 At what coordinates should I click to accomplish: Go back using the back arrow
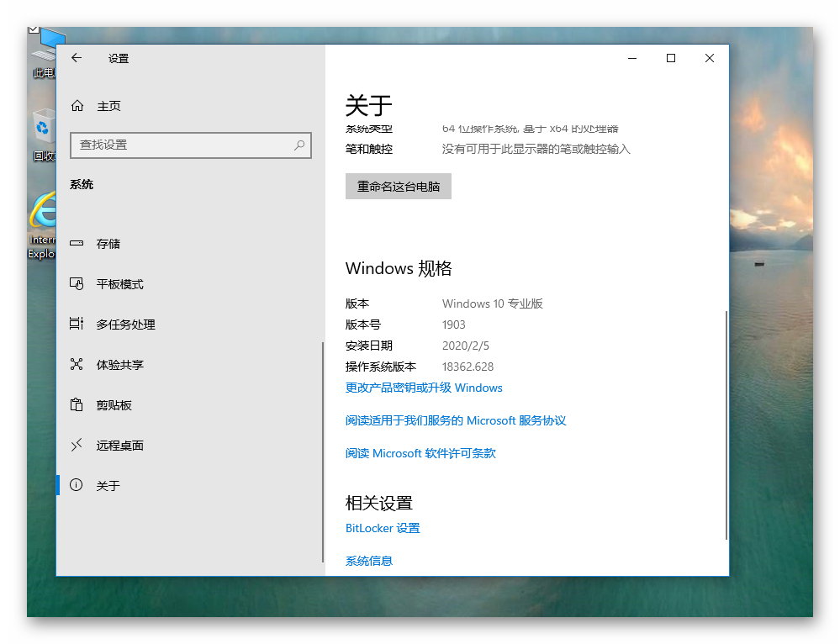tap(77, 58)
